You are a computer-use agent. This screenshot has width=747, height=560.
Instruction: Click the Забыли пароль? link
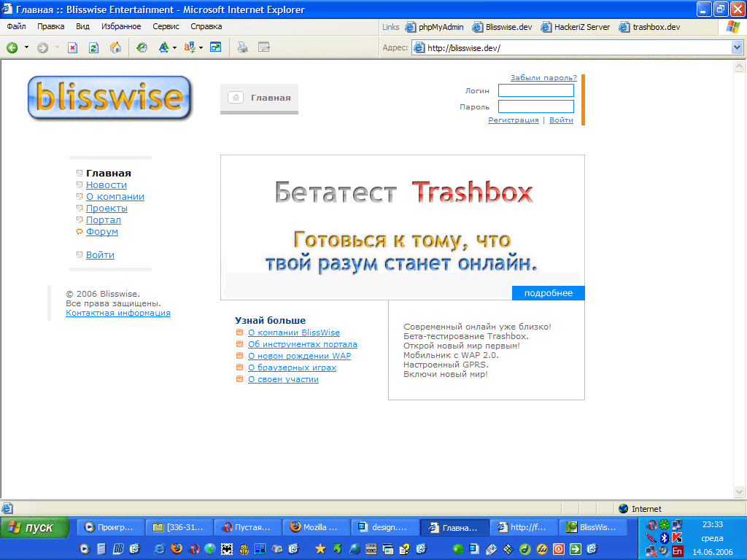pos(543,77)
